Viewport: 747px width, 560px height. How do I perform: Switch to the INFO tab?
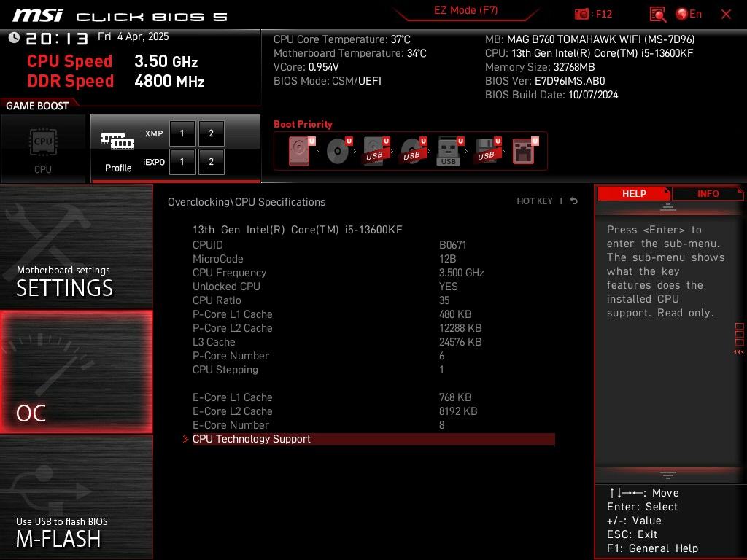pos(708,194)
